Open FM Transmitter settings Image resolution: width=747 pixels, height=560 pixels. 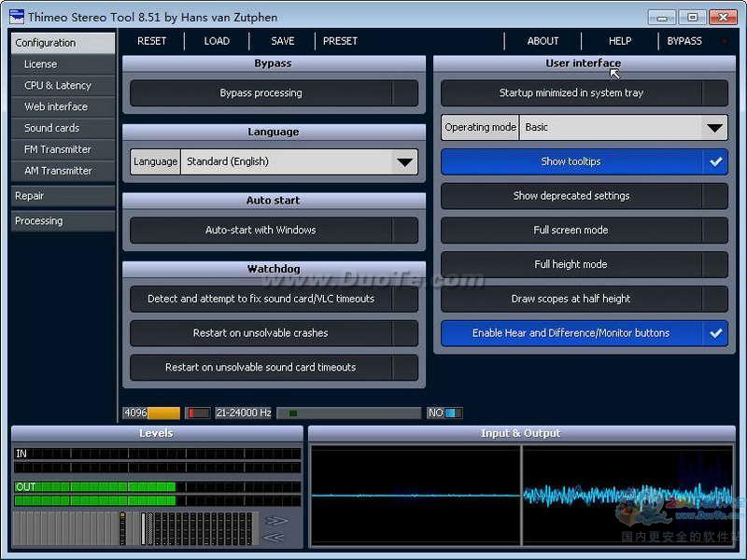coord(63,149)
